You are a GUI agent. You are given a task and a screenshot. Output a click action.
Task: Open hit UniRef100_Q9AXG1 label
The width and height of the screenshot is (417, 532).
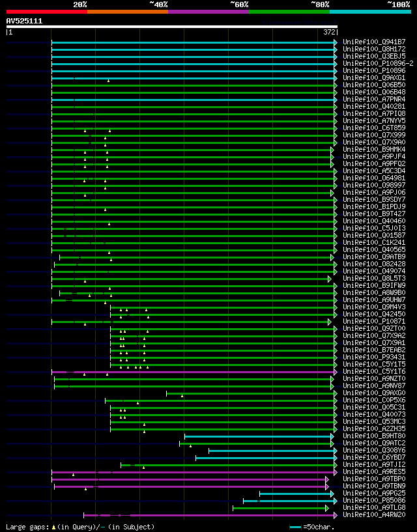[374, 77]
